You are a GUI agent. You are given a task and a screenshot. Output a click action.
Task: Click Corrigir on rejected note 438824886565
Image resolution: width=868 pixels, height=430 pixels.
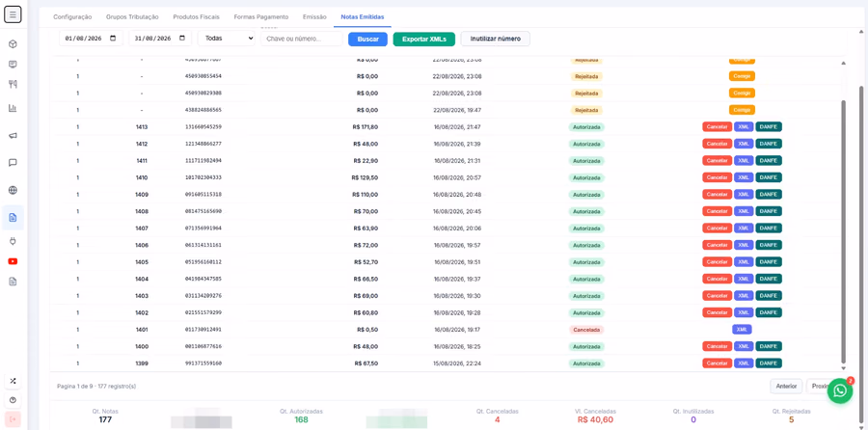coord(742,110)
